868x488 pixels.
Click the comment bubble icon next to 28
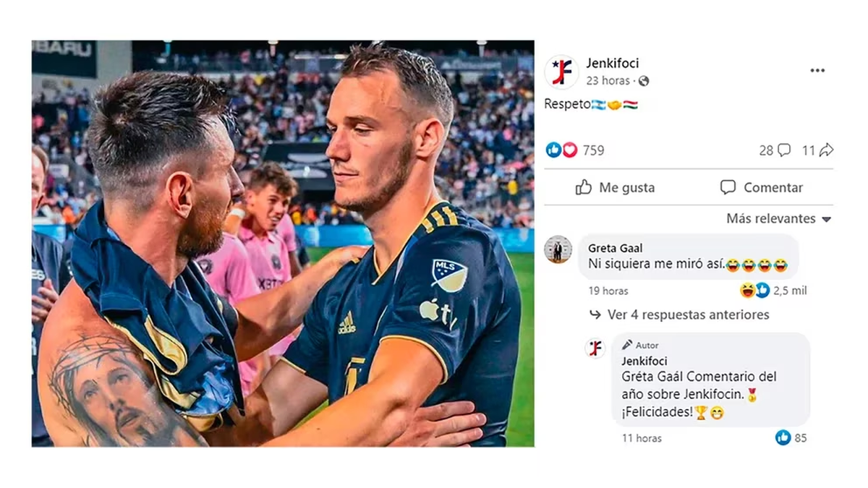(x=784, y=150)
